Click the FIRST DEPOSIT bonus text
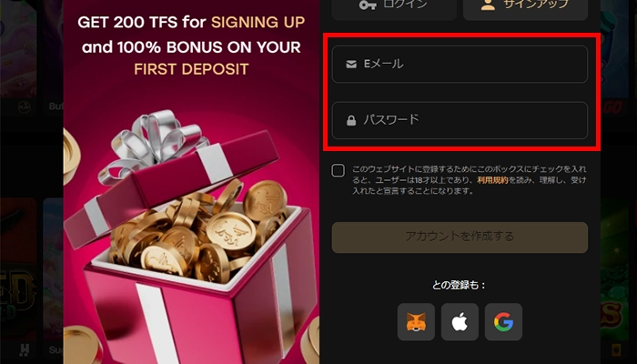Viewport: 637px width, 364px height. tap(191, 69)
